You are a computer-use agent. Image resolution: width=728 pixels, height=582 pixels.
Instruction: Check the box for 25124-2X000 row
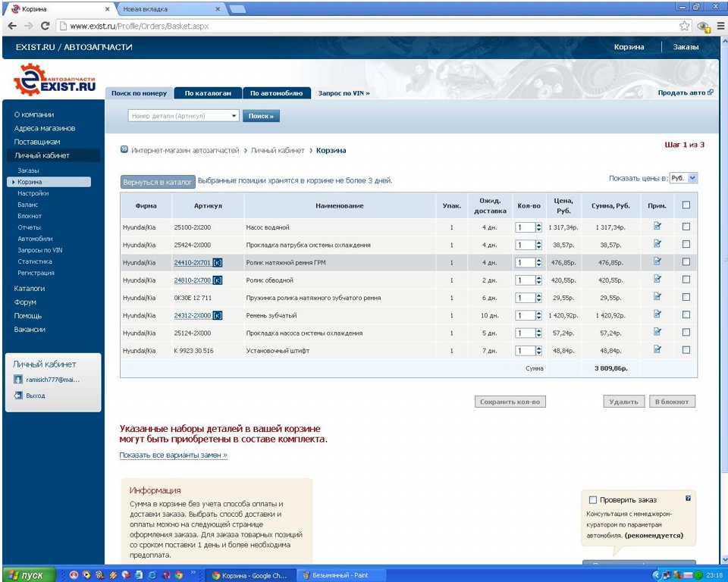point(686,333)
